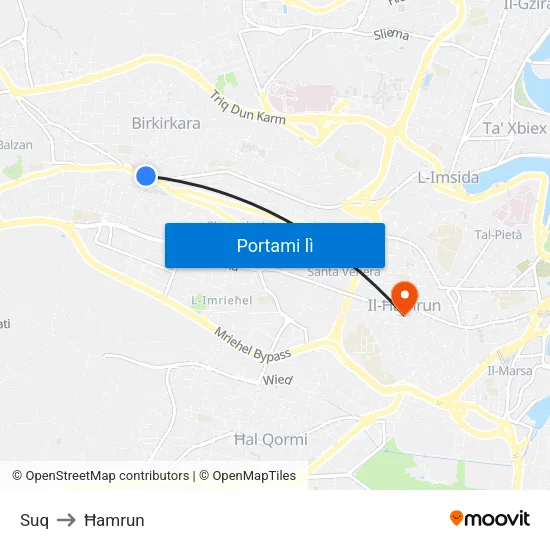Select the Tal-Pietà area label
Viewport: 550px width, 550px height.
(x=498, y=235)
